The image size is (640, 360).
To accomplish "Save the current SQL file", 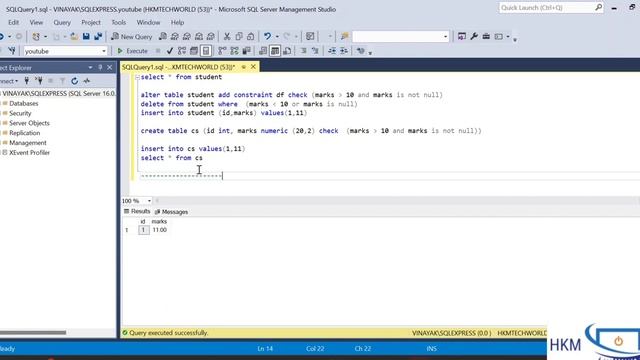I will tap(86, 37).
